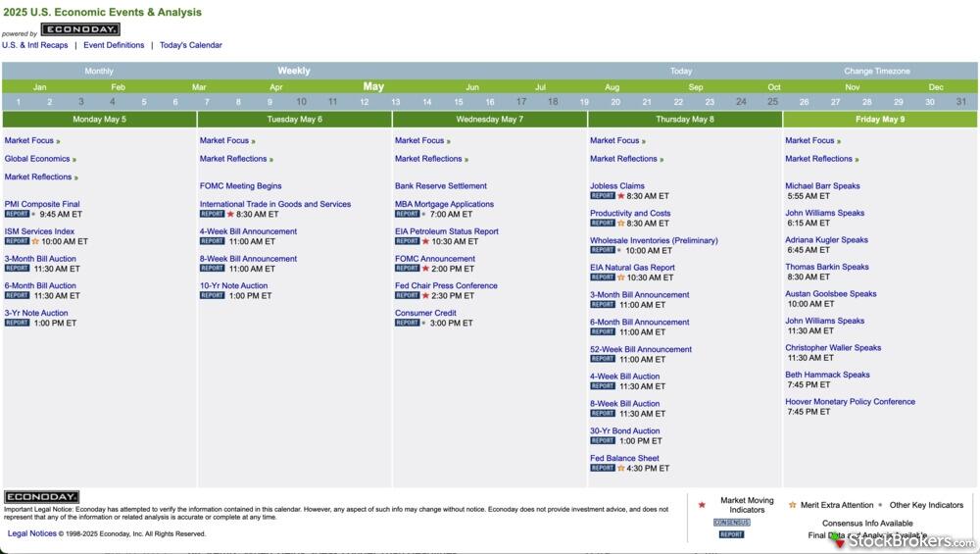This screenshot has width=980, height=554.
Task: Expand Market Reflections on Friday May 9
Action: pos(818,159)
